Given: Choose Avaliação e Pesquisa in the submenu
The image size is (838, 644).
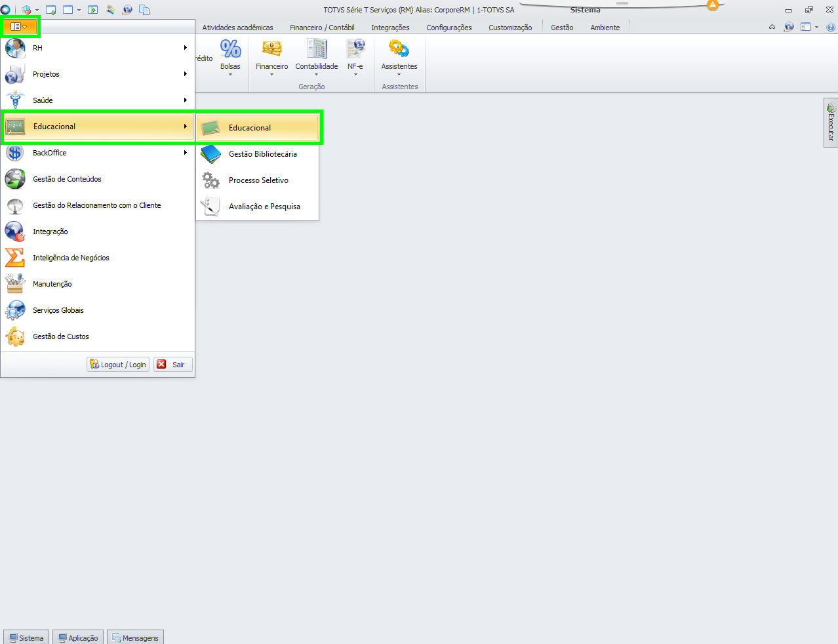Looking at the screenshot, I should [x=258, y=207].
